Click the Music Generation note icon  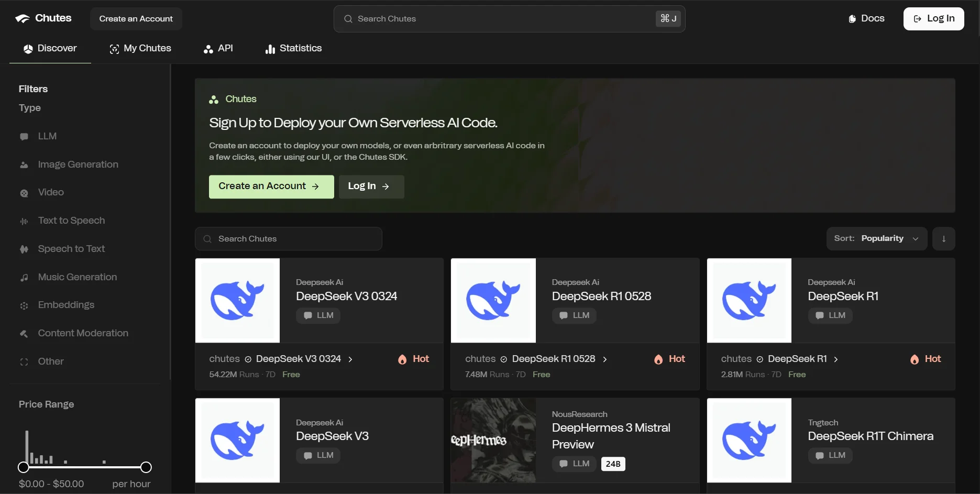[x=24, y=278]
